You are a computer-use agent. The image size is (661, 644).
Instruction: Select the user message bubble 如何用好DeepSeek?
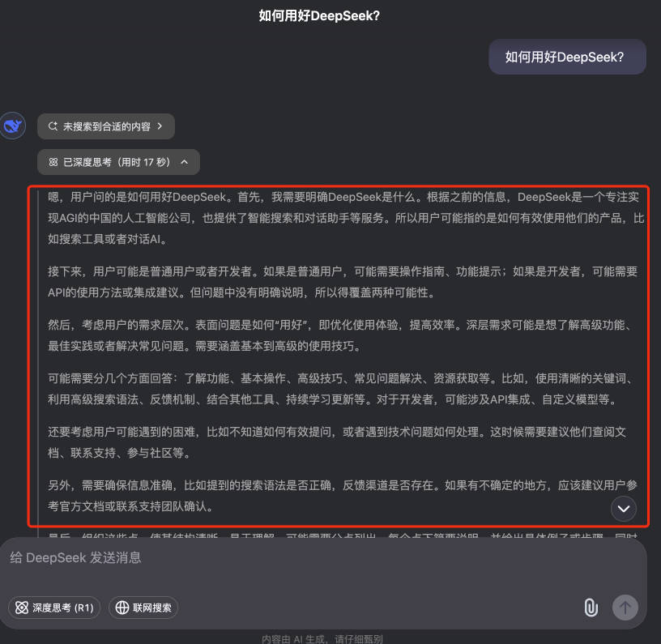coord(567,57)
